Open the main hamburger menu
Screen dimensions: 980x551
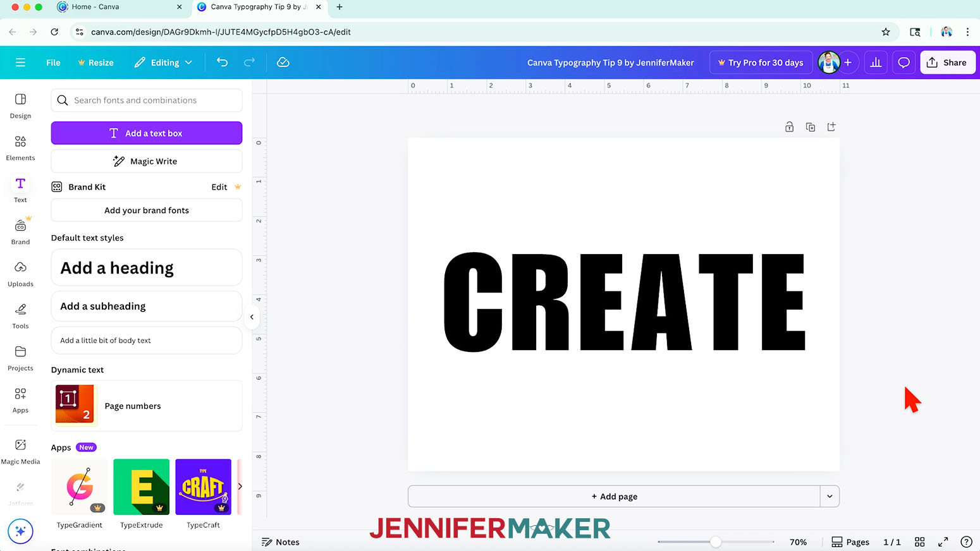pyautogui.click(x=20, y=63)
